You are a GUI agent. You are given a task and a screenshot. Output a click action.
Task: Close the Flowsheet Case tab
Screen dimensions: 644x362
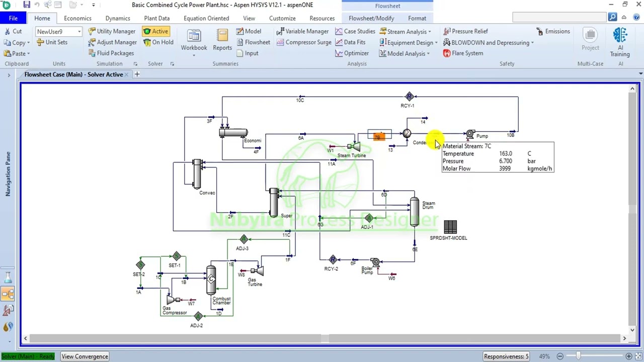[126, 74]
